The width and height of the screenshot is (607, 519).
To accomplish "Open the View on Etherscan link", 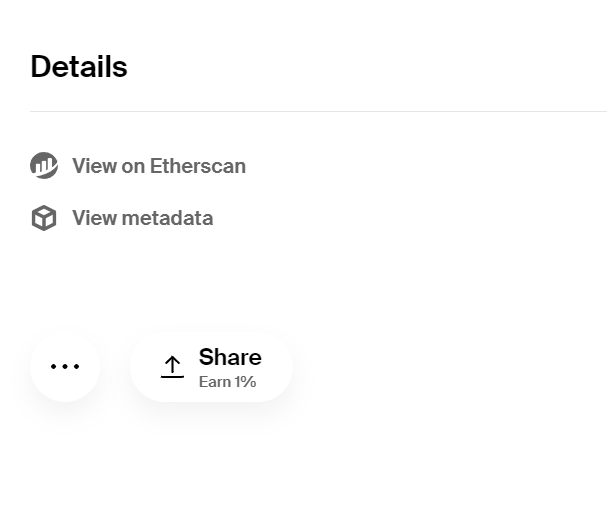I will (138, 166).
